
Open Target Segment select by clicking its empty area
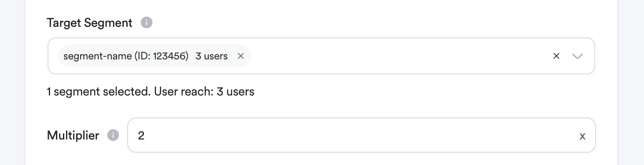tap(396, 56)
